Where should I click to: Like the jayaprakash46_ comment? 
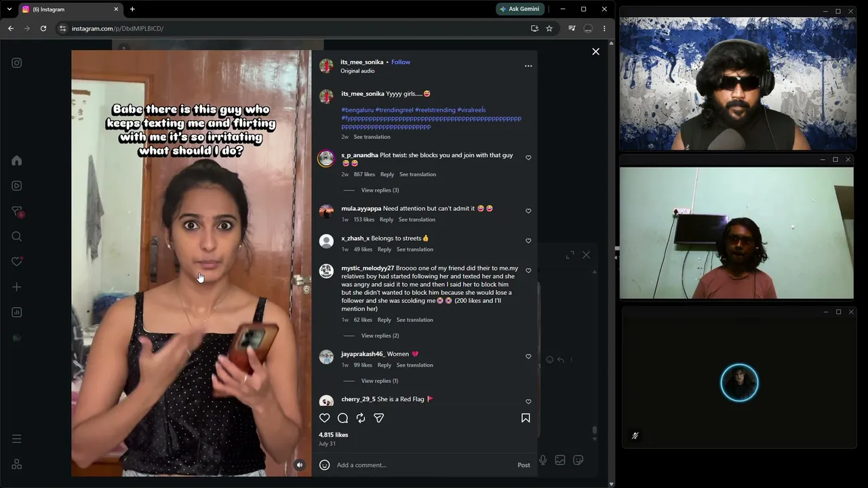[528, 357]
